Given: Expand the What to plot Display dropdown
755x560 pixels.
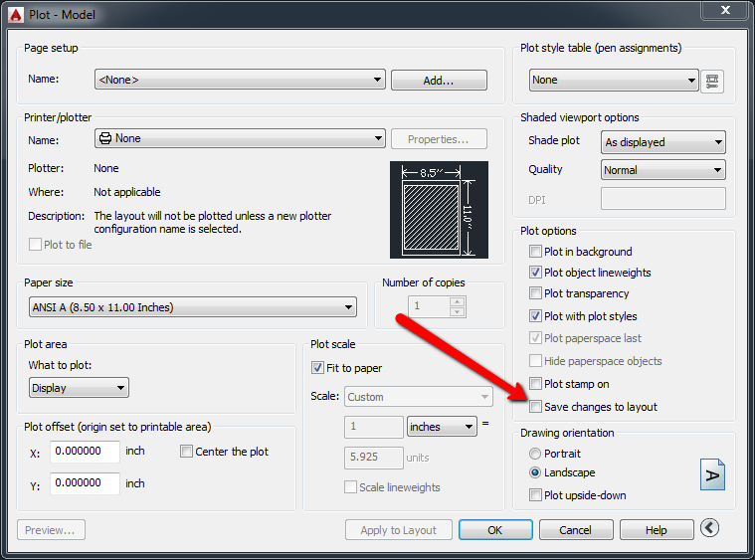Looking at the screenshot, I should (79, 388).
